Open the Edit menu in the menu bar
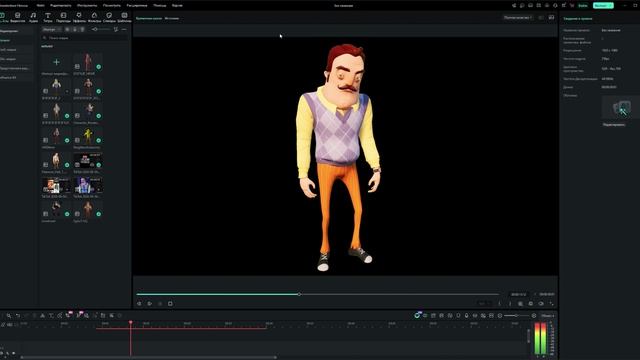Viewport: 640px width, 360px height. coord(60,6)
